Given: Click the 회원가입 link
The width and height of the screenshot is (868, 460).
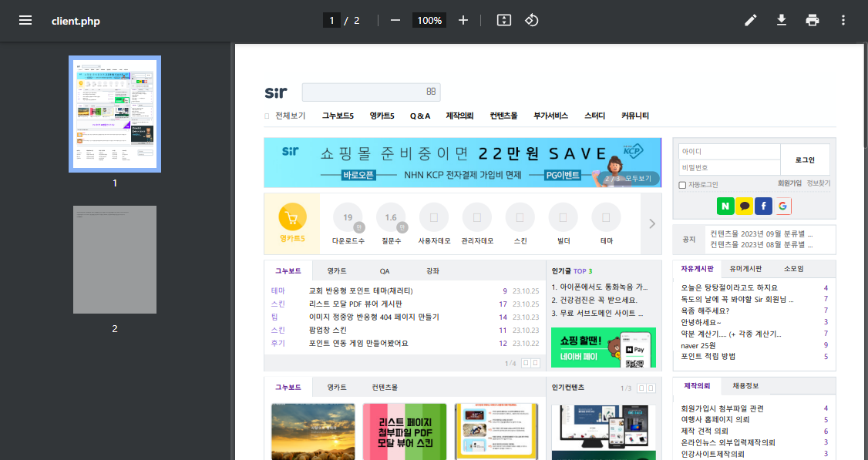Looking at the screenshot, I should [x=789, y=183].
